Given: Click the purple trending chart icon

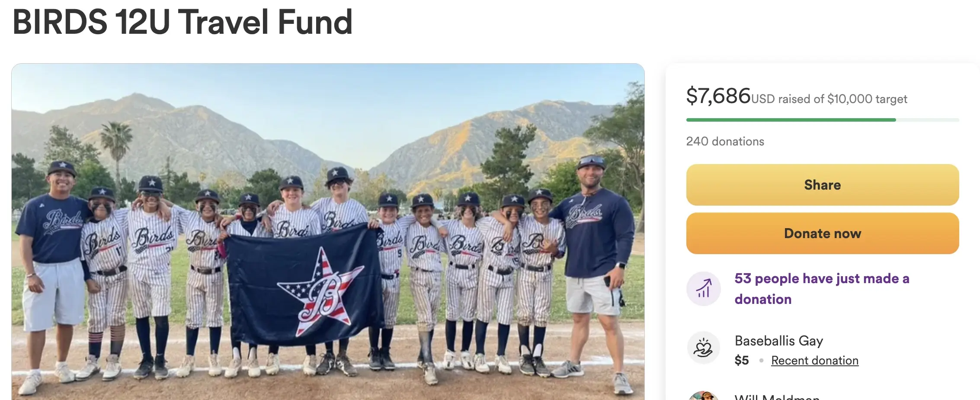Looking at the screenshot, I should click(703, 288).
